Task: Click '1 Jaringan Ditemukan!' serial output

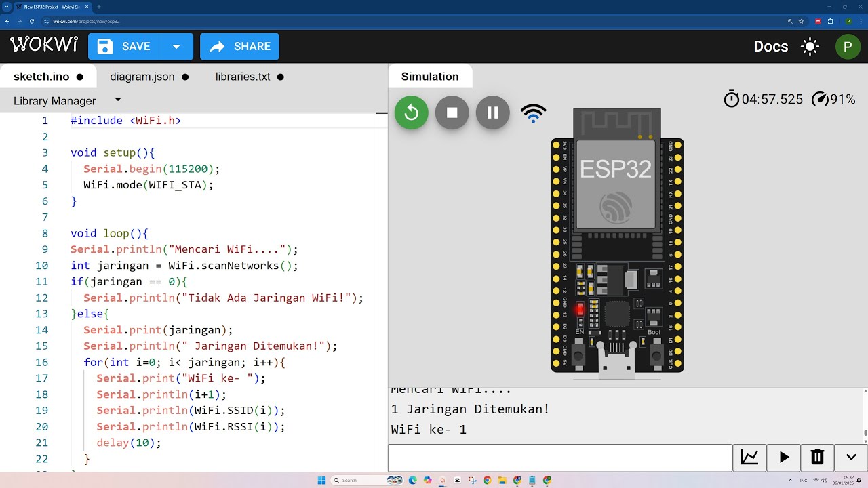Action: 470,409
